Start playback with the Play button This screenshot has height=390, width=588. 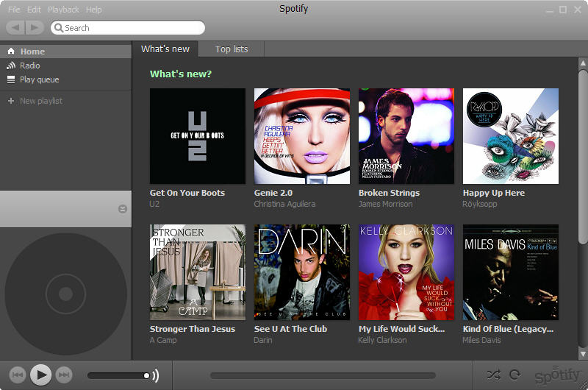[41, 375]
